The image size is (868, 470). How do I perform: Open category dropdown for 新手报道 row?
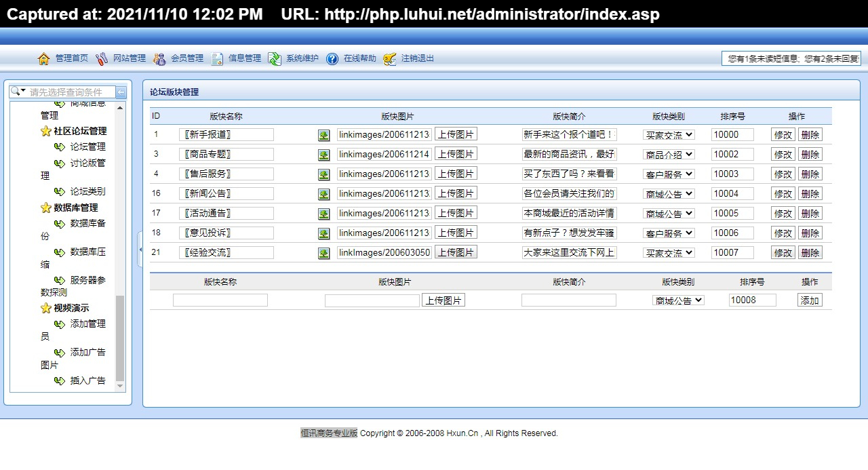tap(669, 135)
